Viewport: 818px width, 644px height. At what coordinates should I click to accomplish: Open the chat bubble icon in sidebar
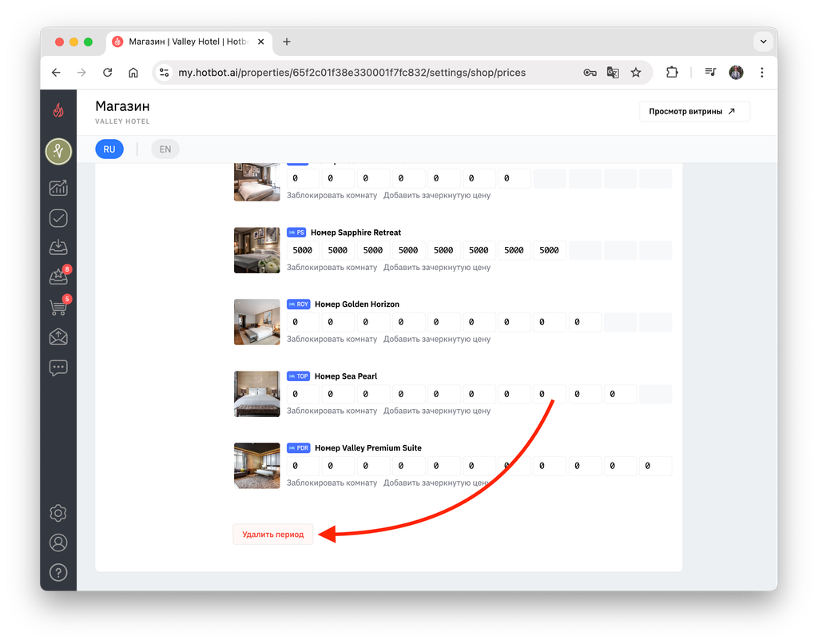(x=58, y=368)
